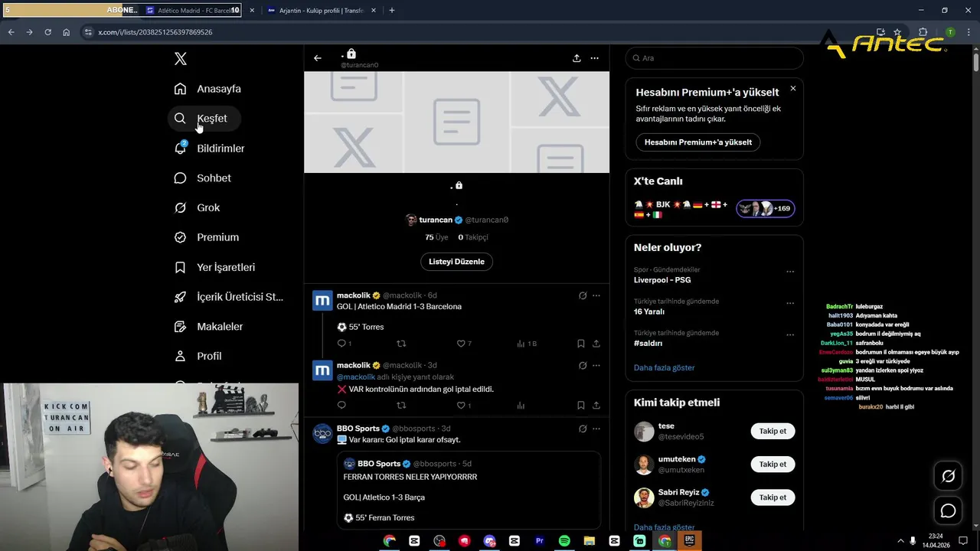Click Hesabını Premium+'a yükselt button
Viewport: 980px width, 551px height.
(x=698, y=142)
